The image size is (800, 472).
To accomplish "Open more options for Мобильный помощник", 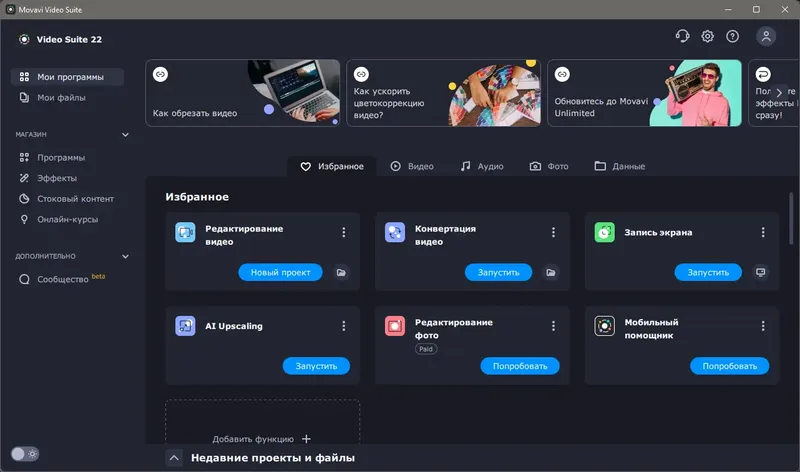I will tap(763, 326).
